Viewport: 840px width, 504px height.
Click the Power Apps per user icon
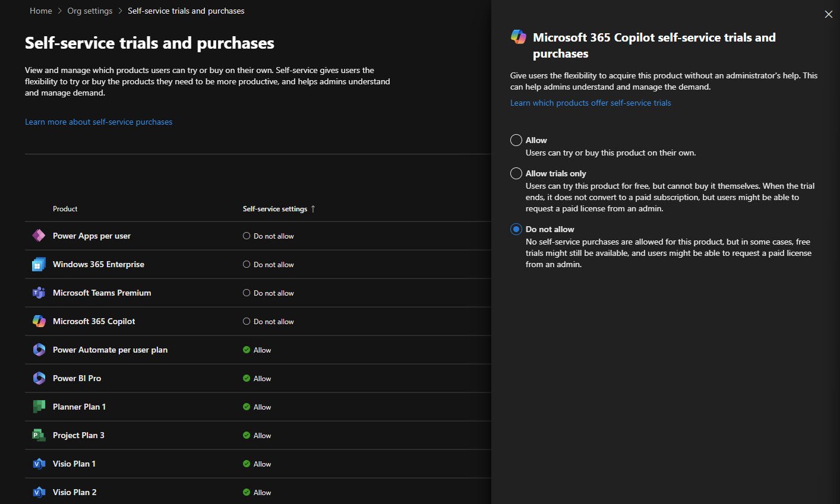click(39, 236)
